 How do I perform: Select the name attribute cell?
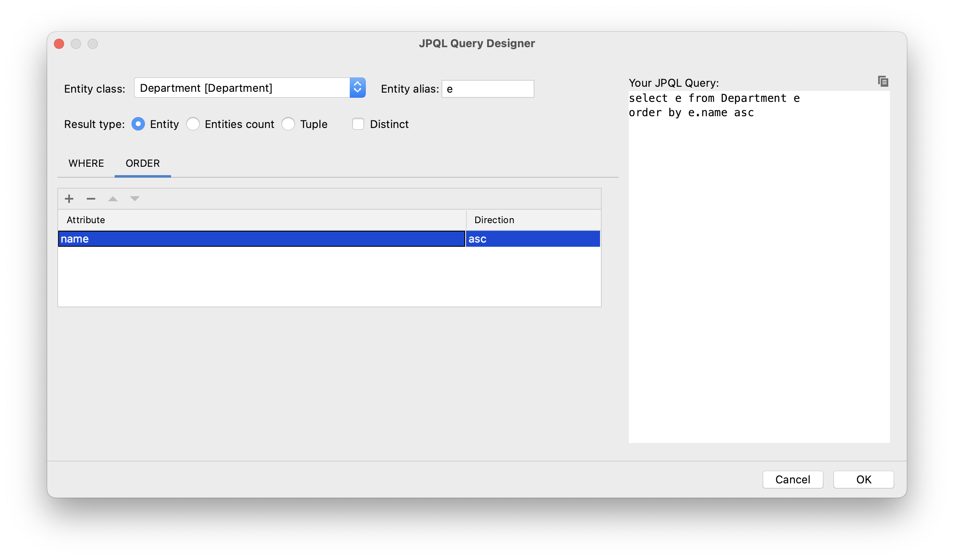pos(262,239)
